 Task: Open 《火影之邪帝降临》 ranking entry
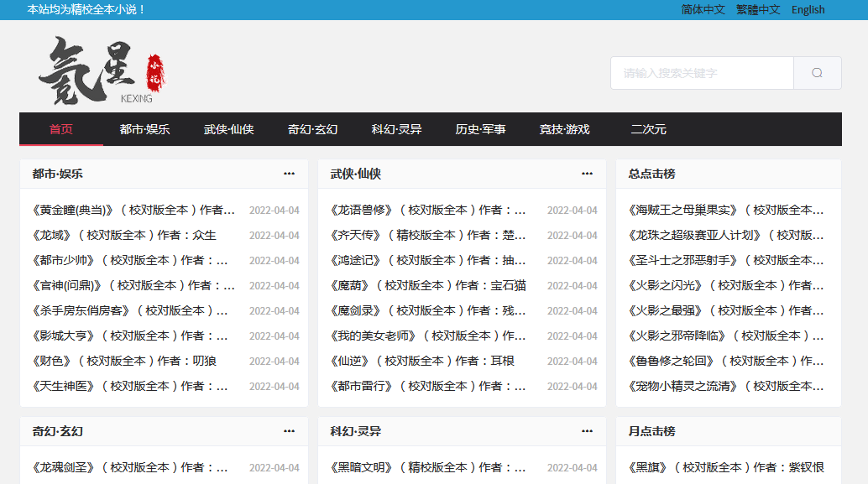[x=726, y=336]
